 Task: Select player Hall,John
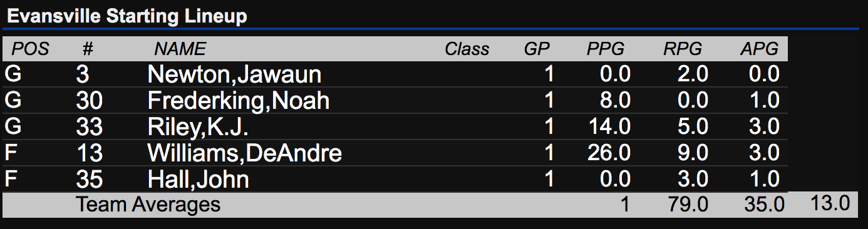pyautogui.click(x=198, y=180)
